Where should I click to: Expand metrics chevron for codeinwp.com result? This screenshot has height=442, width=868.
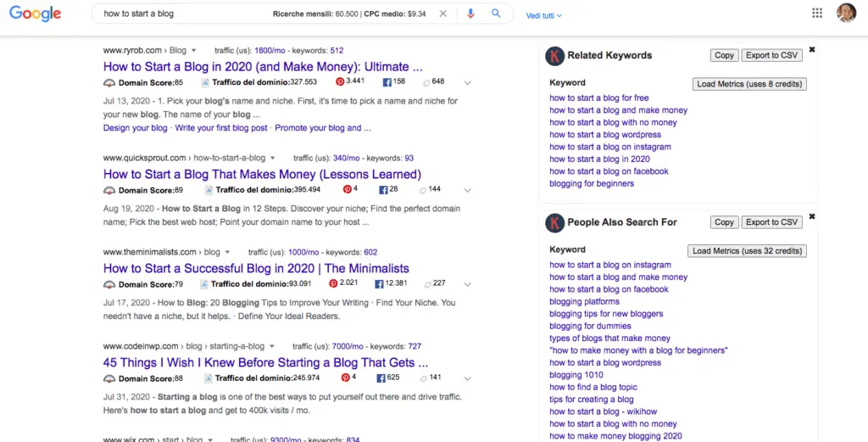[468, 379]
